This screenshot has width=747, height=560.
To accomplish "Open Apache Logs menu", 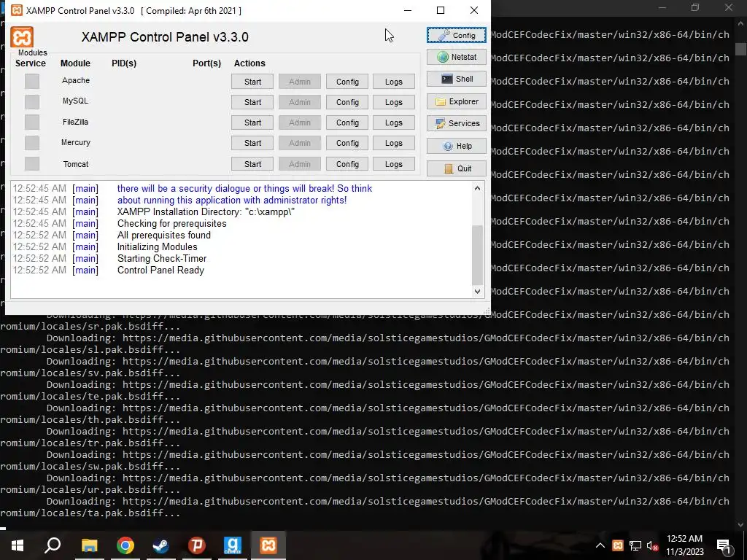I will click(x=393, y=82).
